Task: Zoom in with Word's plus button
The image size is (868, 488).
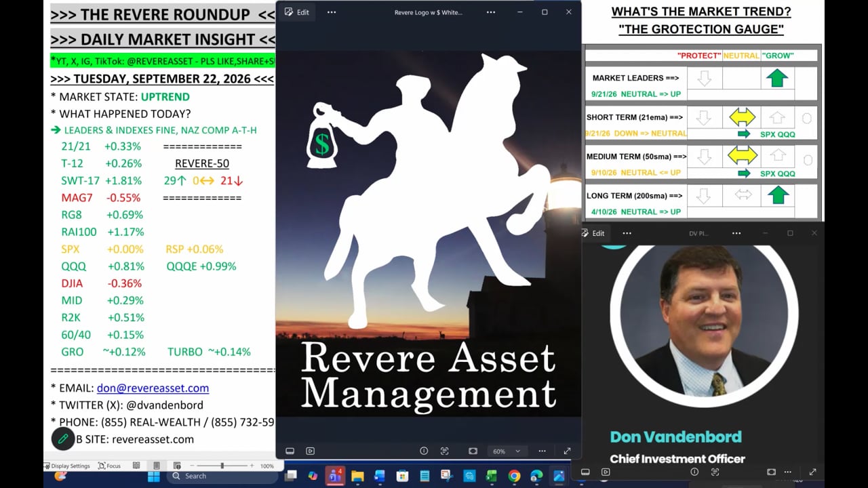Action: tap(252, 466)
